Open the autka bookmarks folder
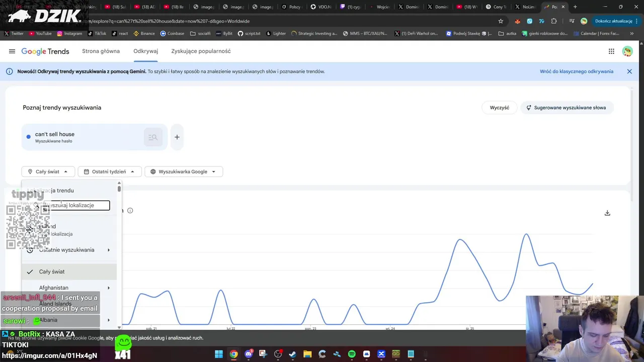644x362 pixels. tap(507, 34)
